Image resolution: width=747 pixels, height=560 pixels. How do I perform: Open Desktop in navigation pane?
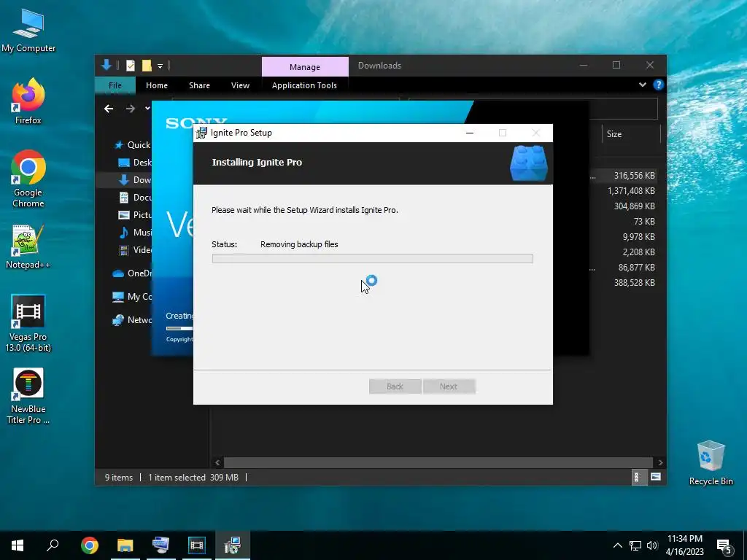135,163
